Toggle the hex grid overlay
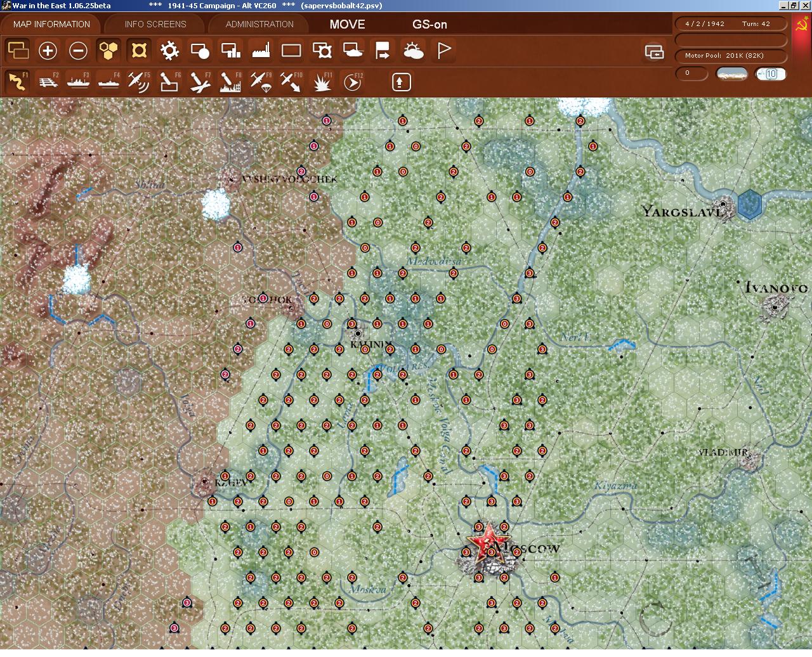The width and height of the screenshot is (812, 657). (108, 50)
